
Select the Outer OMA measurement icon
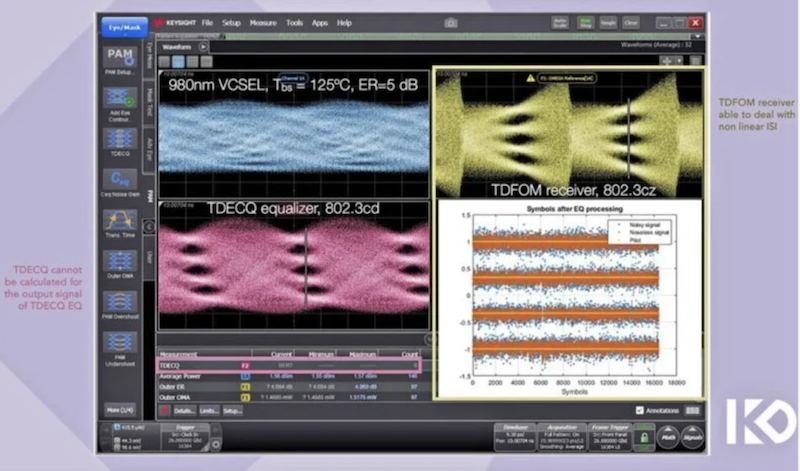pyautogui.click(x=120, y=261)
